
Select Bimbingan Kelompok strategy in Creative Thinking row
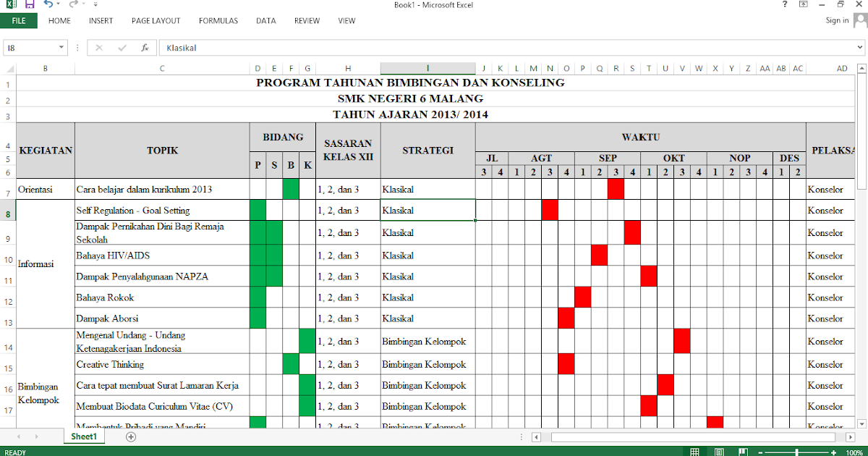(x=427, y=364)
